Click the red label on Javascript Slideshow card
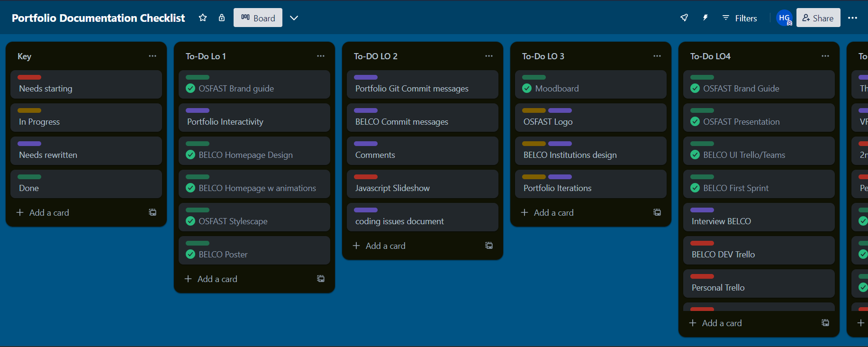868x347 pixels. pyautogui.click(x=366, y=177)
